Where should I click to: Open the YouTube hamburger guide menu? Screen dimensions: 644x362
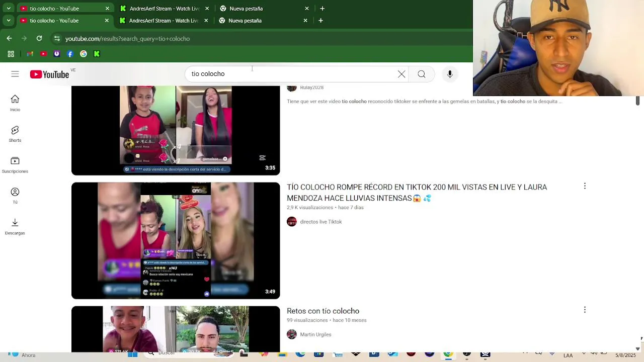click(x=15, y=74)
